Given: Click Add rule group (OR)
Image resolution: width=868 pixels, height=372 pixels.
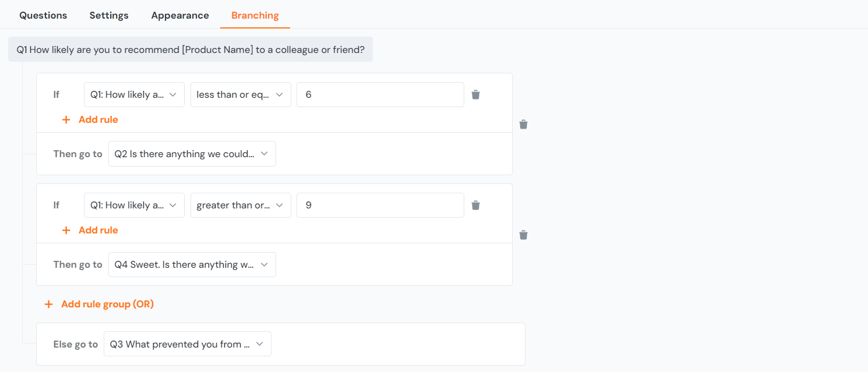Looking at the screenshot, I should pyautogui.click(x=107, y=304).
